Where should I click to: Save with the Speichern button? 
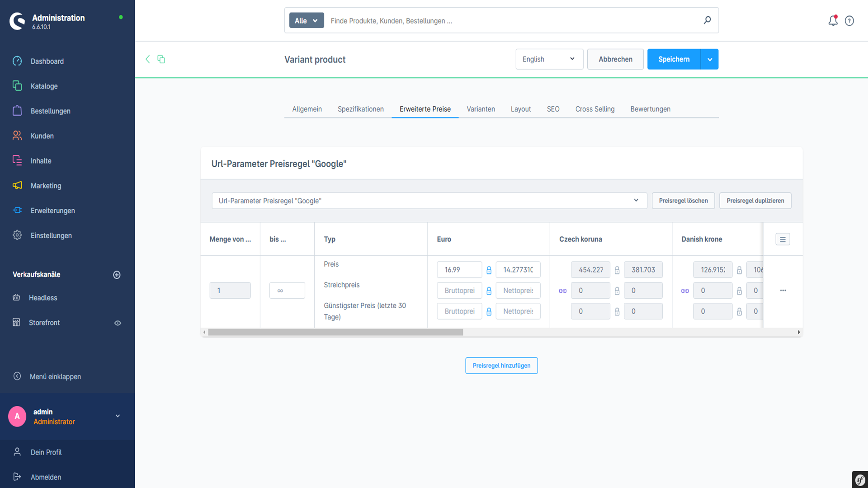(x=674, y=59)
